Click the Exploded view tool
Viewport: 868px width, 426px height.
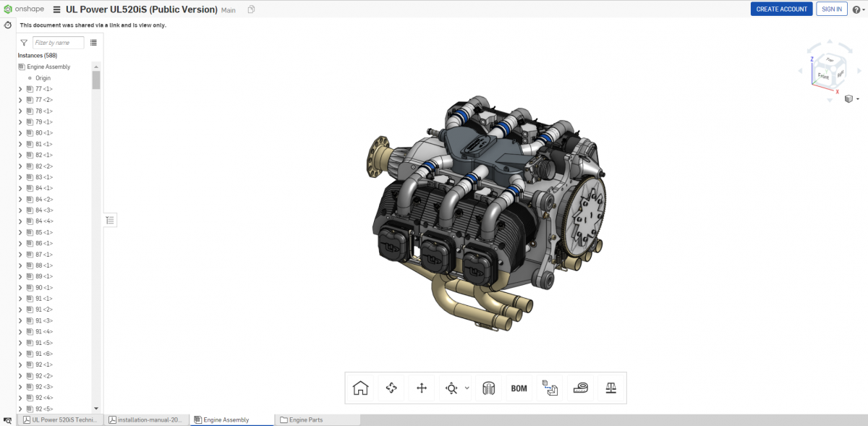click(x=550, y=388)
